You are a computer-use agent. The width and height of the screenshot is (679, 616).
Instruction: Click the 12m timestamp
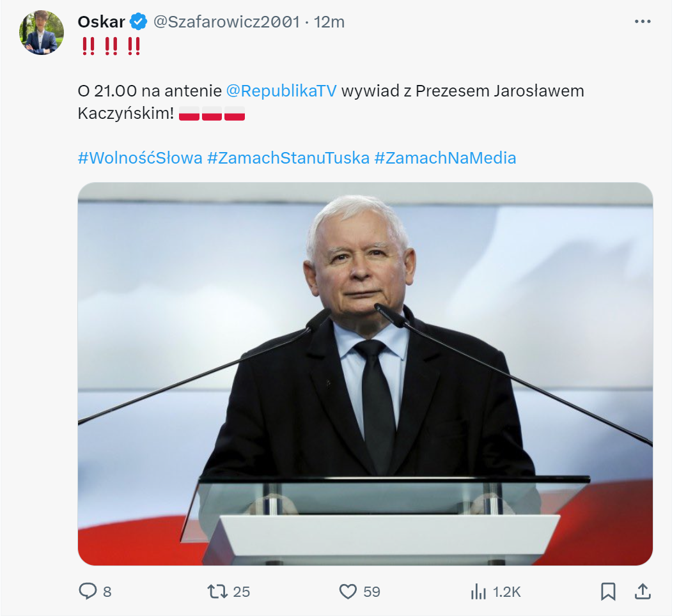(330, 22)
